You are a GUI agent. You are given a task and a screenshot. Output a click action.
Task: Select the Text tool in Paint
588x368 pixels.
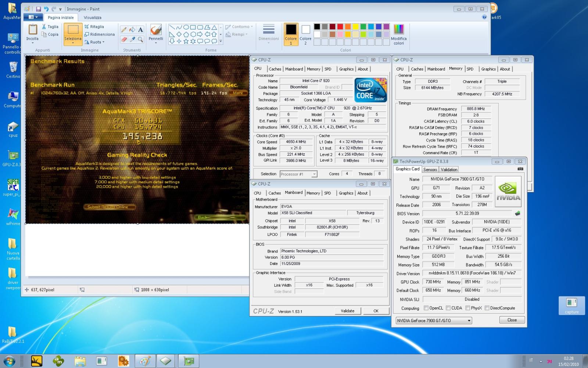click(x=140, y=29)
